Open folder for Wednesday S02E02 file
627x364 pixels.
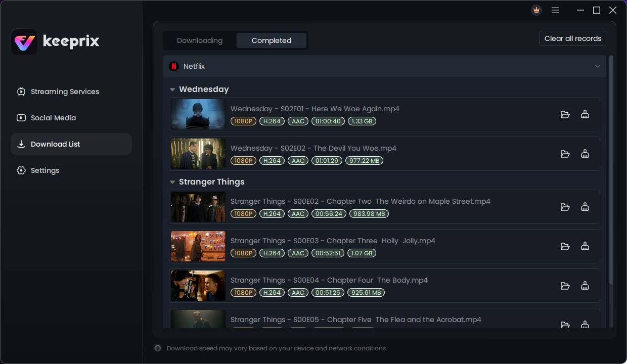pyautogui.click(x=565, y=154)
